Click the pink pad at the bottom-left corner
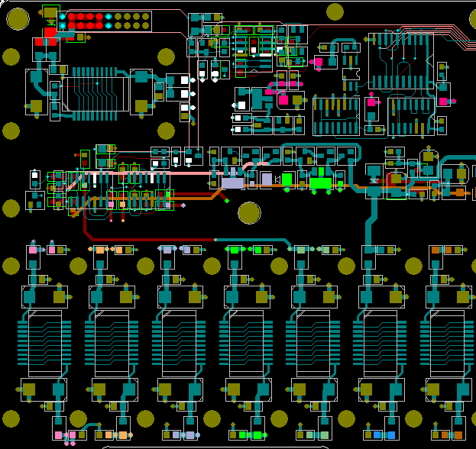This screenshot has height=449, width=476. click(59, 435)
